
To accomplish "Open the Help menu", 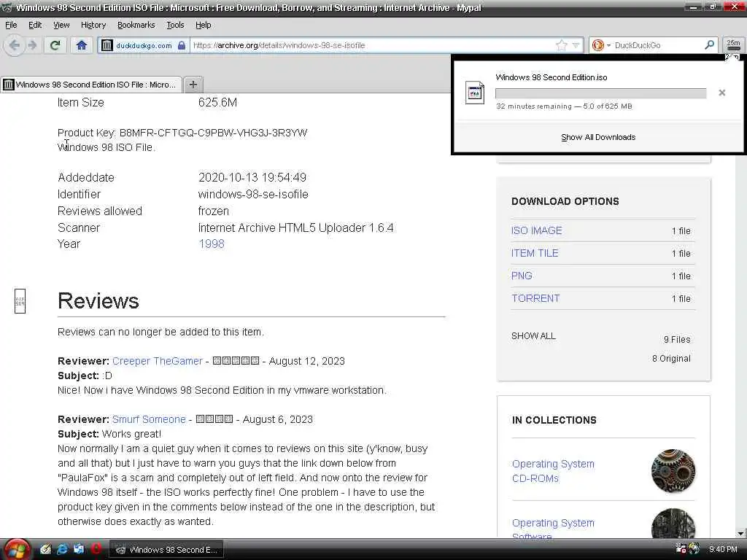I will (204, 25).
